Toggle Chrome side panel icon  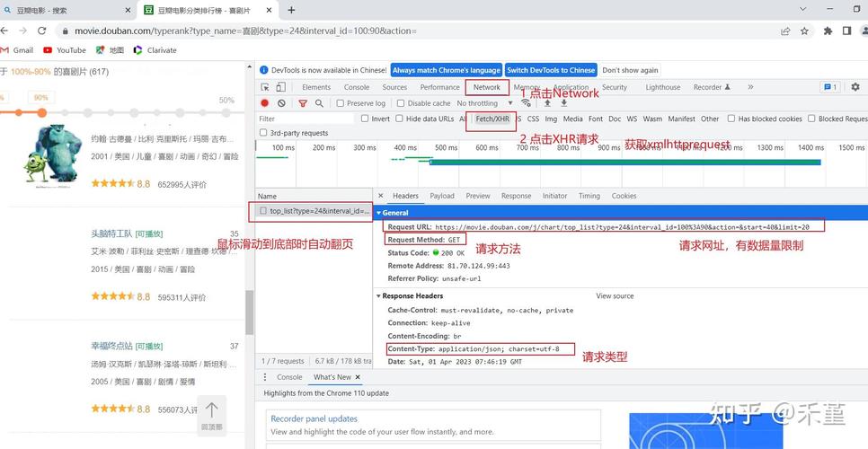(846, 31)
